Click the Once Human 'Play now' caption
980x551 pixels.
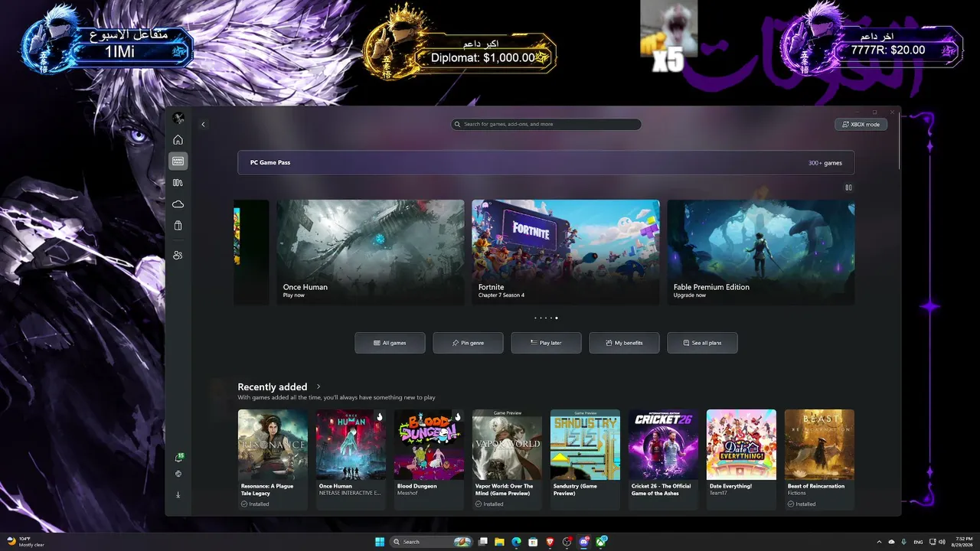pos(294,295)
